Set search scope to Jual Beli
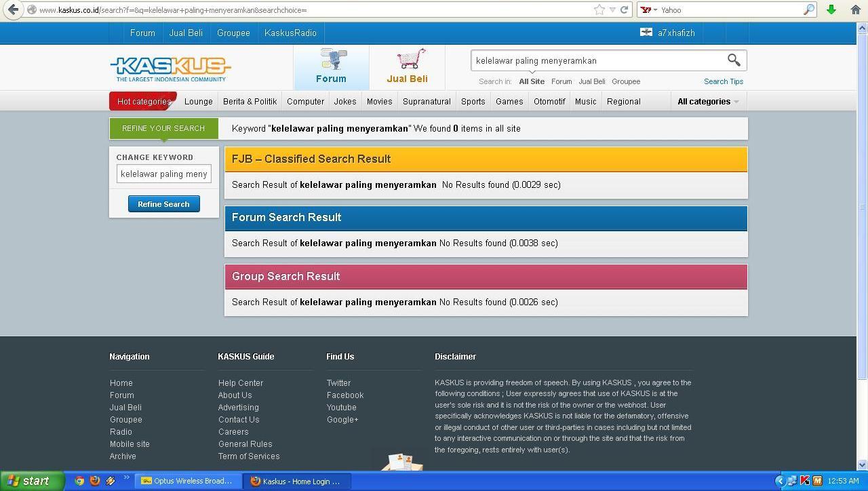Viewport: 868px width, 491px height. click(592, 81)
